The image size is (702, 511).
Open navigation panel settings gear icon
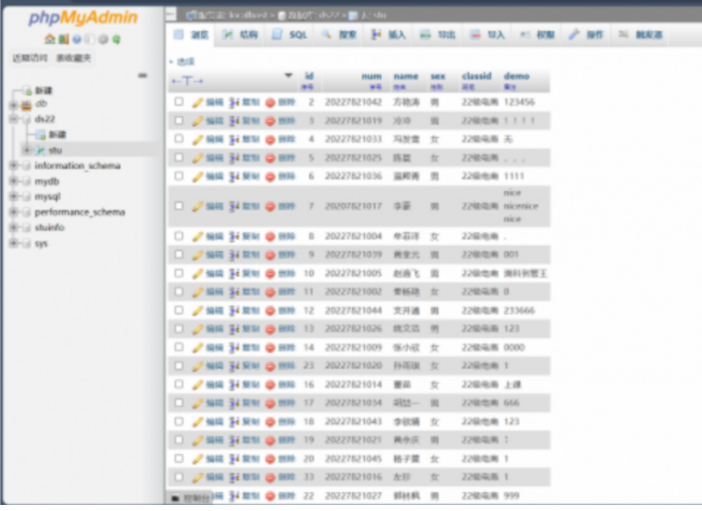(103, 39)
